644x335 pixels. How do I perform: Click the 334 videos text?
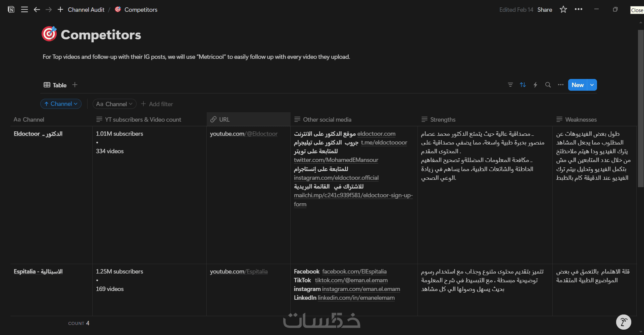[110, 151]
